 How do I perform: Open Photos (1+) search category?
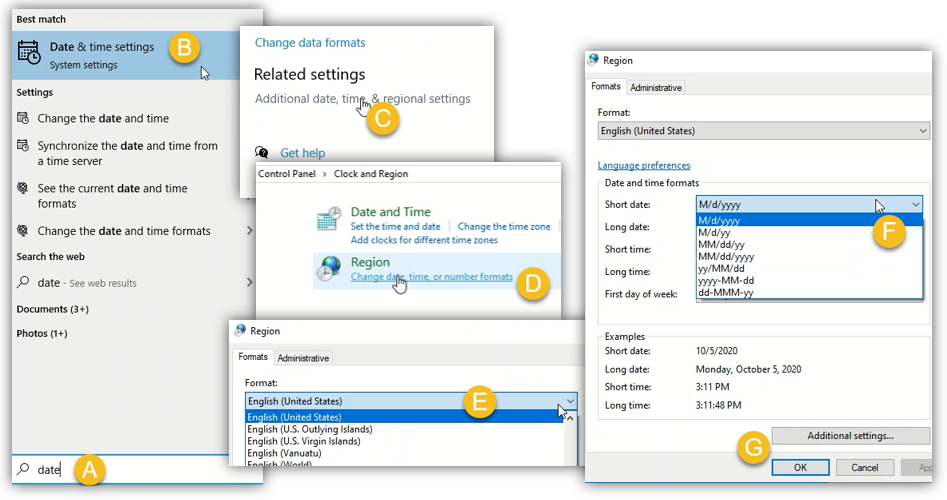point(42,333)
